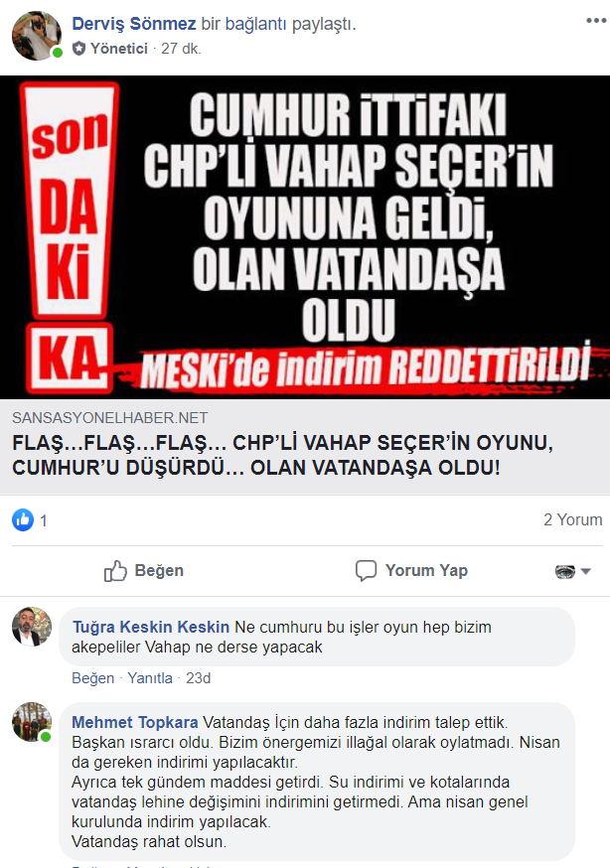Click the speech bubble comment icon

coord(366,571)
